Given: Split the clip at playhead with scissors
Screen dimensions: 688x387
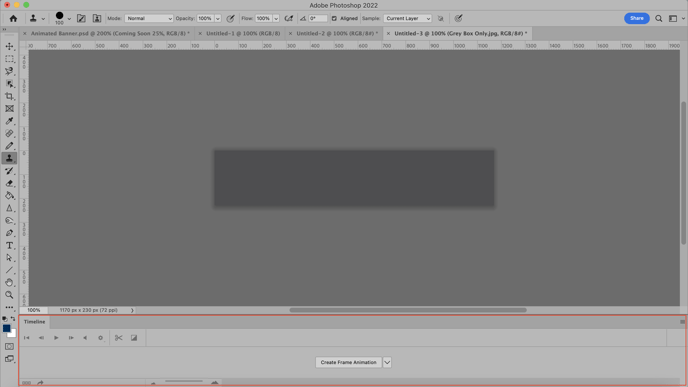Looking at the screenshot, I should click(118, 338).
